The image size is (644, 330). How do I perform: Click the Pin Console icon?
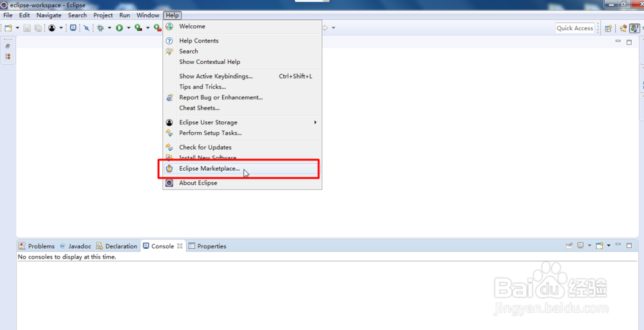coord(569,246)
